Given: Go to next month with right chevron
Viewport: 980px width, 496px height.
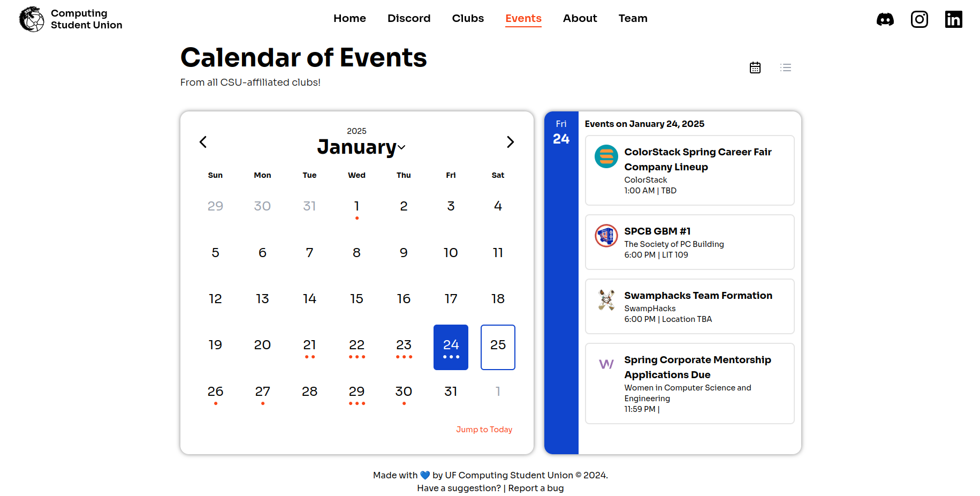Looking at the screenshot, I should tap(510, 142).
